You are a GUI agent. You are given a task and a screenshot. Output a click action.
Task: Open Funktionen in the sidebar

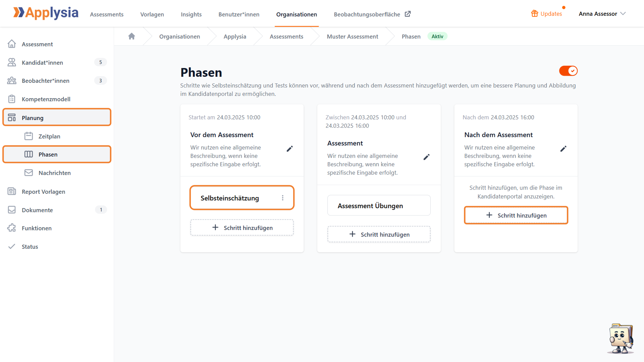pos(57,228)
